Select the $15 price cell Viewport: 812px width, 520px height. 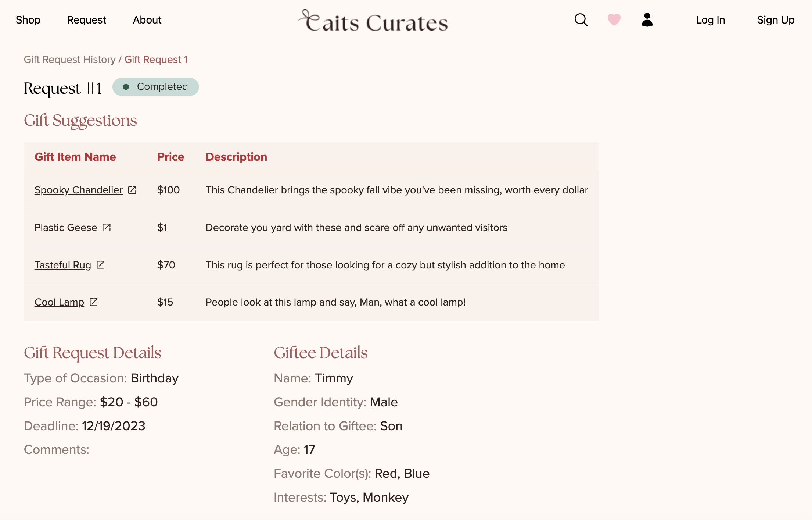[165, 302]
